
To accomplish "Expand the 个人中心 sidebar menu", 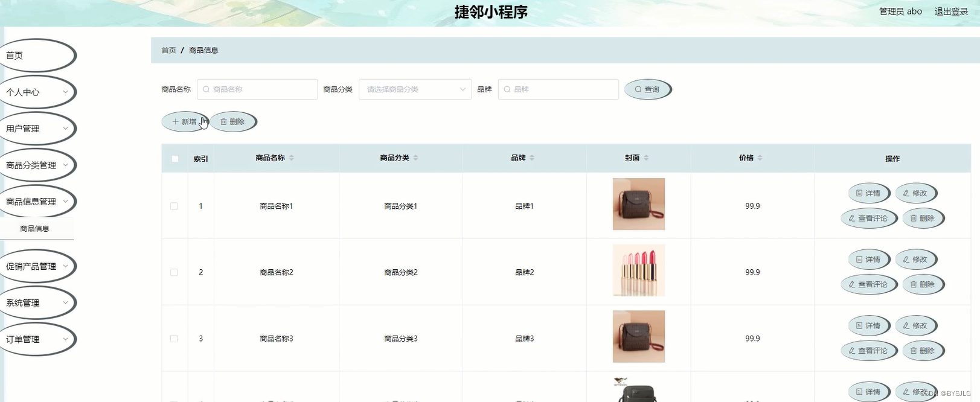I will coord(37,92).
